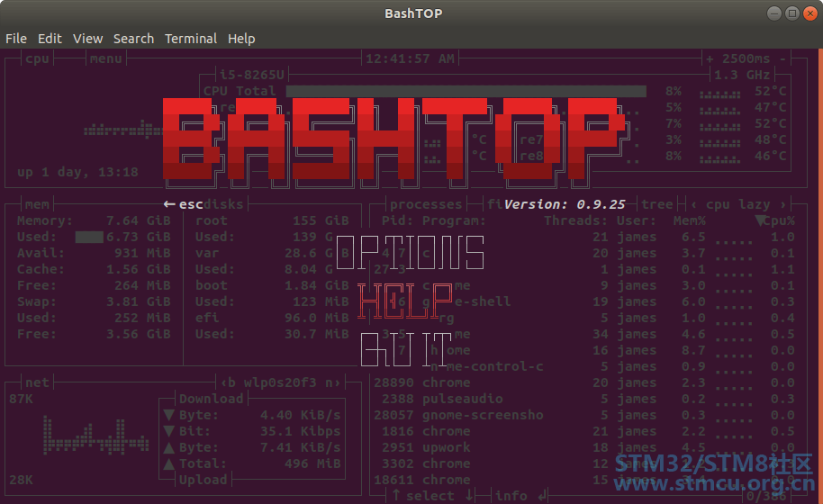Click the download Byte: 4.40 KiB/s line
The width and height of the screenshot is (823, 504).
click(252, 416)
